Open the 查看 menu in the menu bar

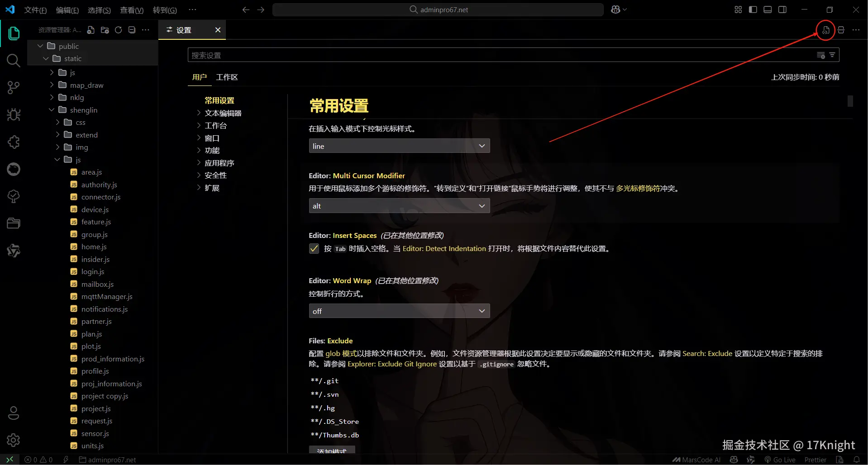tap(131, 10)
